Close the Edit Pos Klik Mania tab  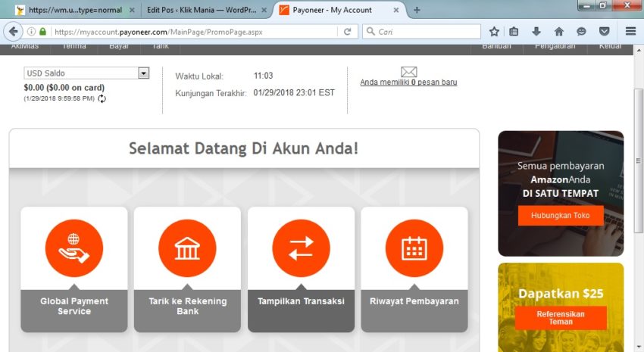click(264, 10)
